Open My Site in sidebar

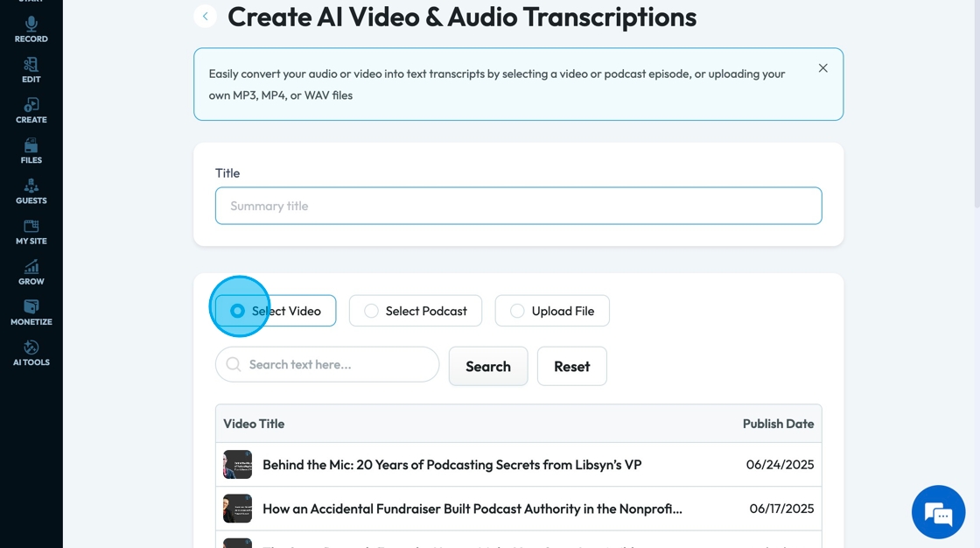pos(31,232)
